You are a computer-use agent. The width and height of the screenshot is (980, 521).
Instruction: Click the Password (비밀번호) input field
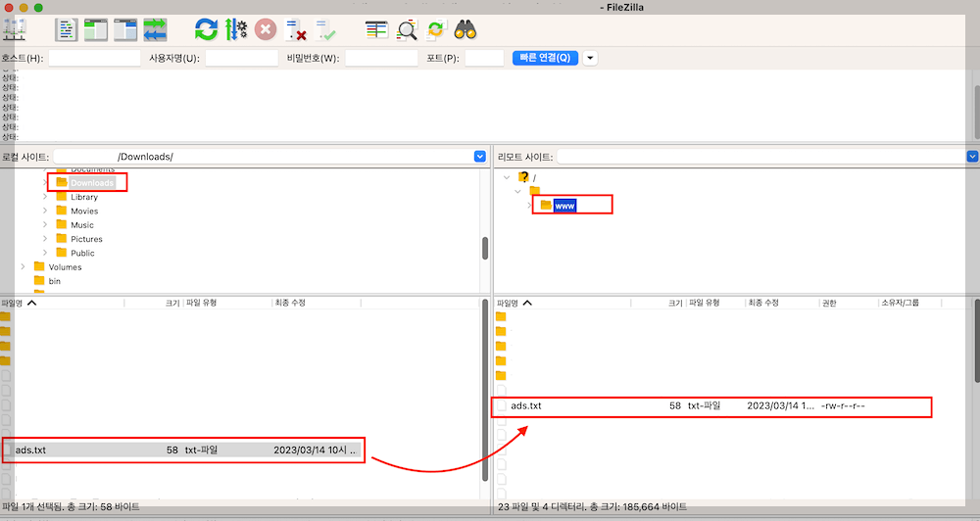(381, 58)
